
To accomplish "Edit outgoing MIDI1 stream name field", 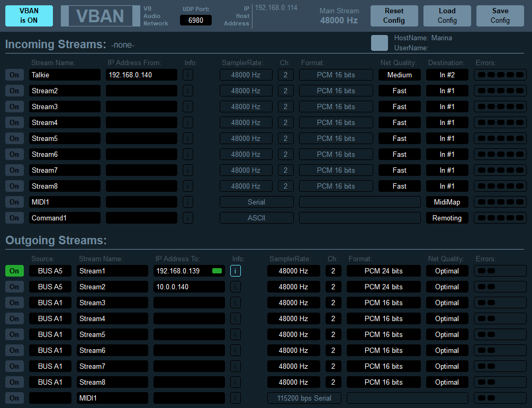I will (x=112, y=398).
